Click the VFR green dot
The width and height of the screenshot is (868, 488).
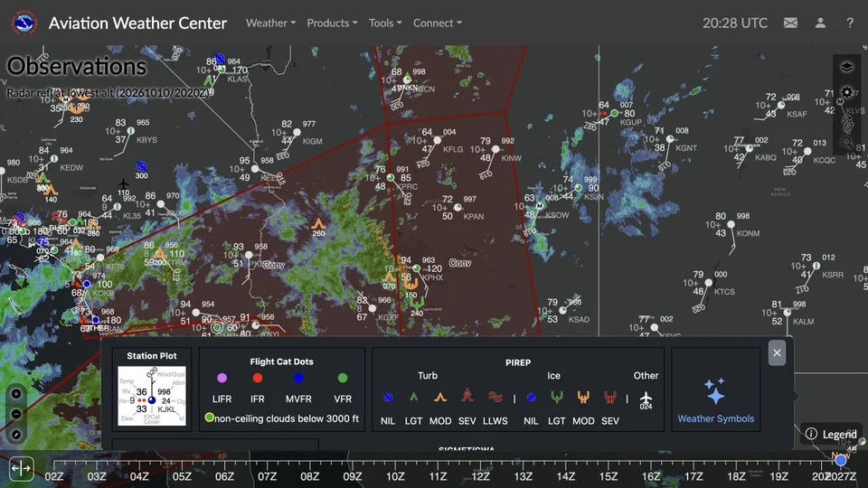click(x=343, y=378)
